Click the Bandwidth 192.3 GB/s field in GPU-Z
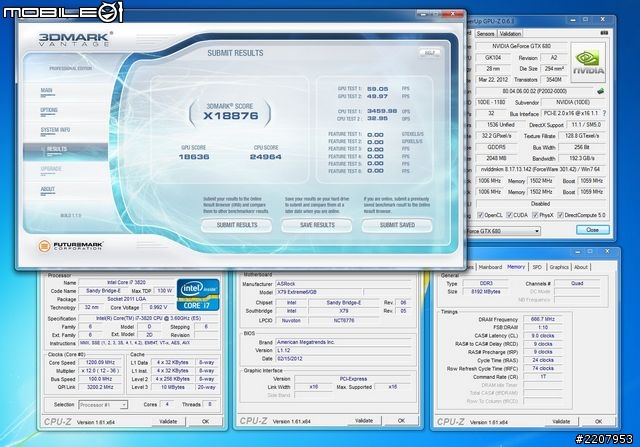The height and width of the screenshot is (447, 640). pyautogui.click(x=582, y=158)
